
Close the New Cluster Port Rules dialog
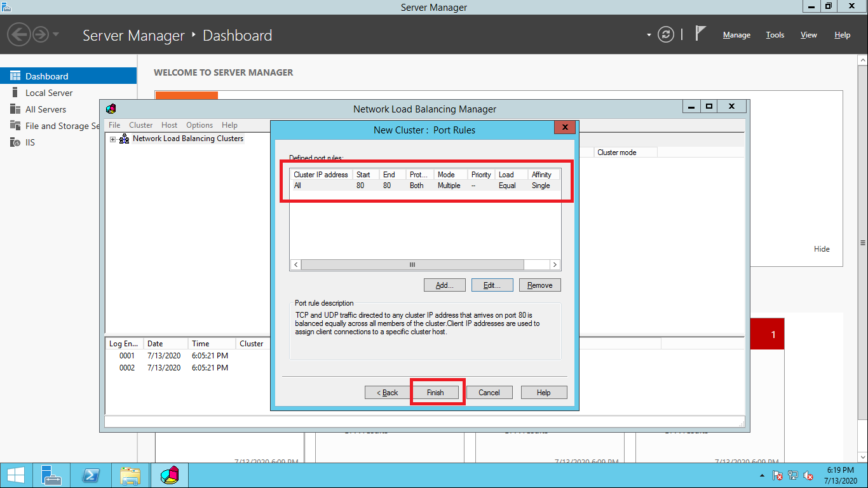tap(565, 127)
